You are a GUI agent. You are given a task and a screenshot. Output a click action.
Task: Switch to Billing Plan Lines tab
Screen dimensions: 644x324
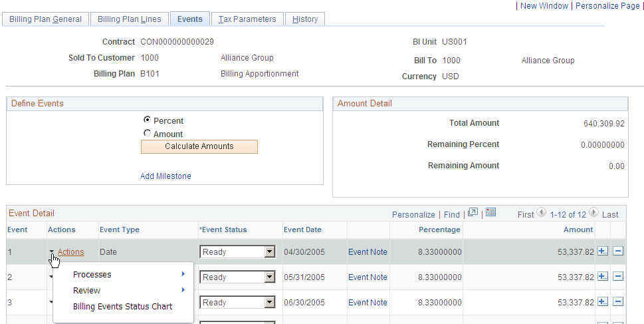coord(130,19)
